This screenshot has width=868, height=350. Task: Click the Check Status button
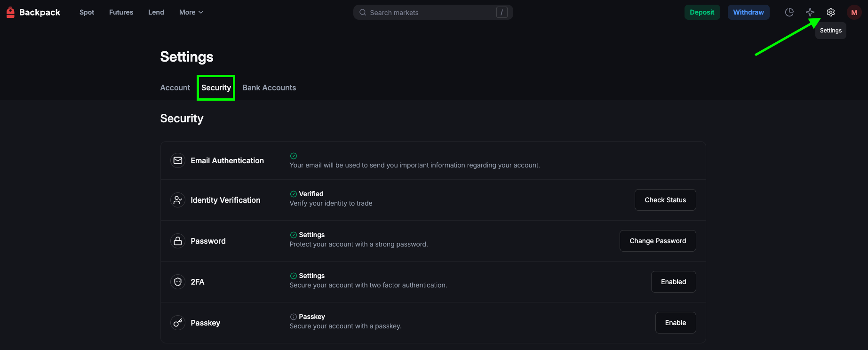(x=665, y=200)
